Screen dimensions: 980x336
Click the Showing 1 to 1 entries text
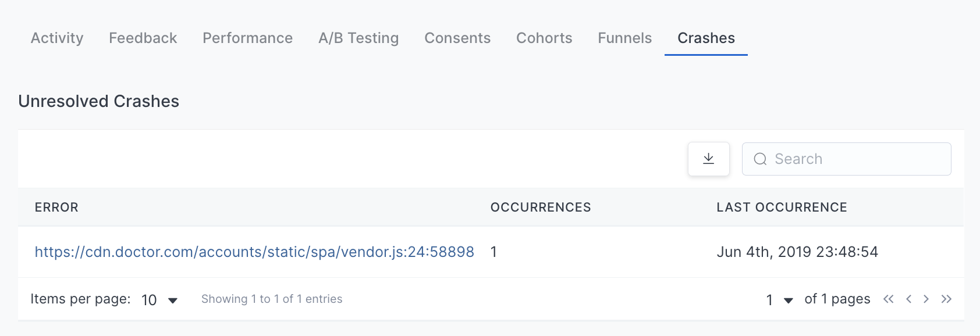272,299
